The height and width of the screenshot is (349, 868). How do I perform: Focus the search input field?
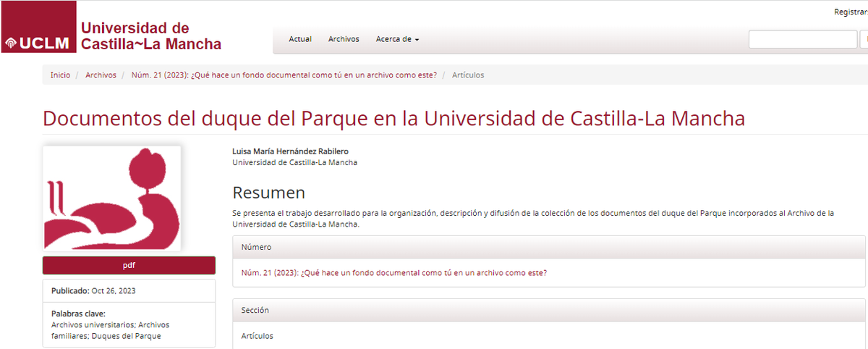coord(803,39)
